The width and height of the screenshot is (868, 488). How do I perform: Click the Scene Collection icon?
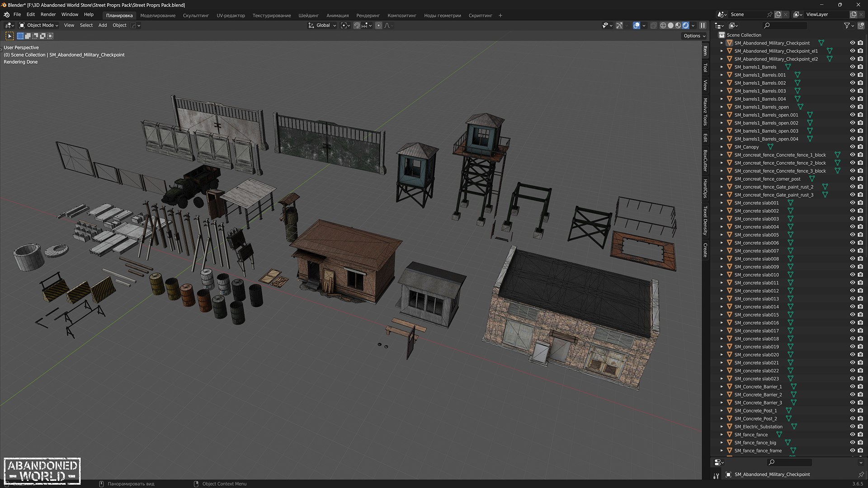(x=722, y=35)
